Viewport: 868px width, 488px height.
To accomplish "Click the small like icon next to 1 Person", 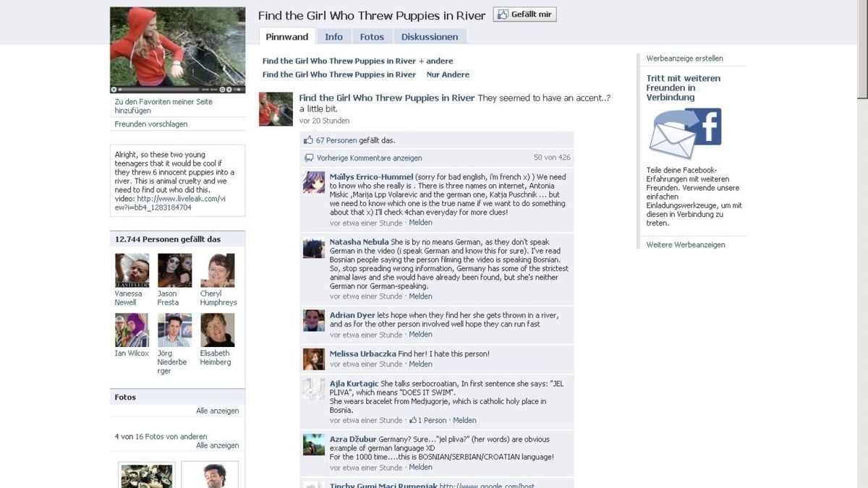I will (x=413, y=420).
